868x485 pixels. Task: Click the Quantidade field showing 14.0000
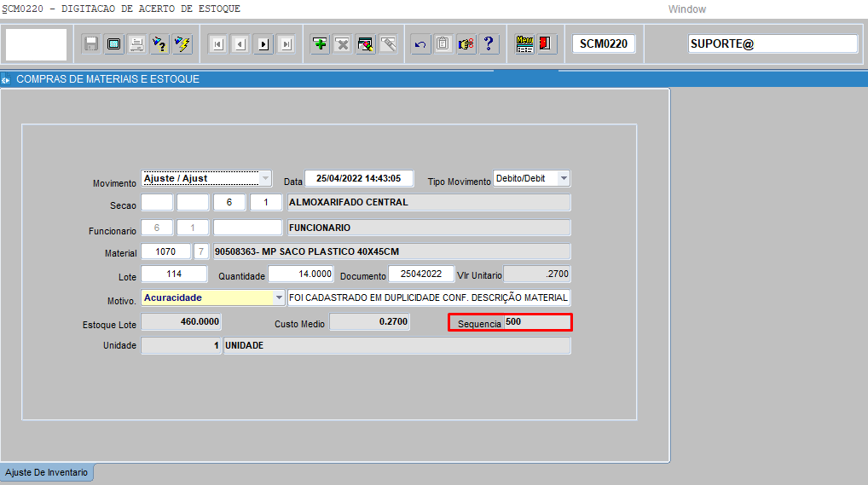(301, 274)
